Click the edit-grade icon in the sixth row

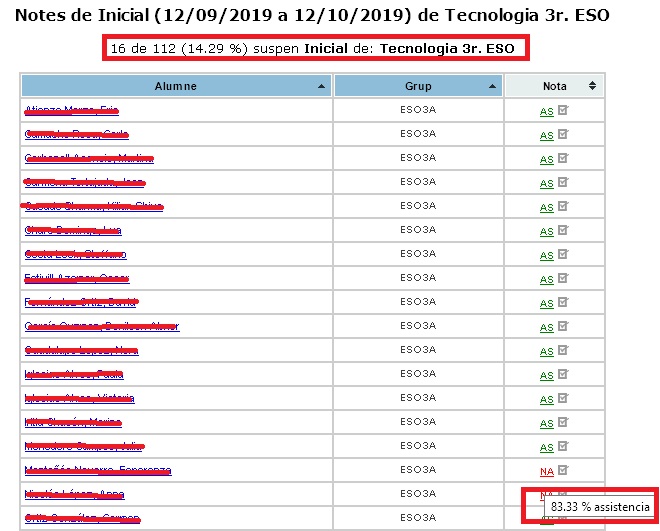pos(563,230)
